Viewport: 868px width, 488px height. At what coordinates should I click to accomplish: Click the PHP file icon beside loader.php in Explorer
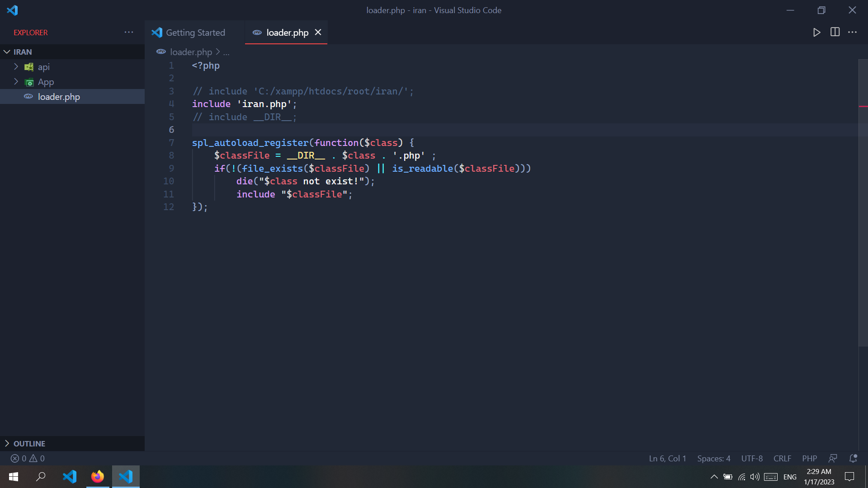(28, 97)
